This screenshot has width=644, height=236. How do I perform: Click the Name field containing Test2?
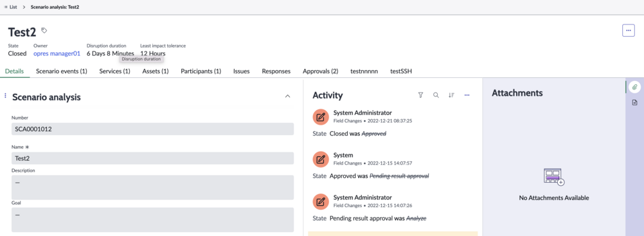coord(152,158)
